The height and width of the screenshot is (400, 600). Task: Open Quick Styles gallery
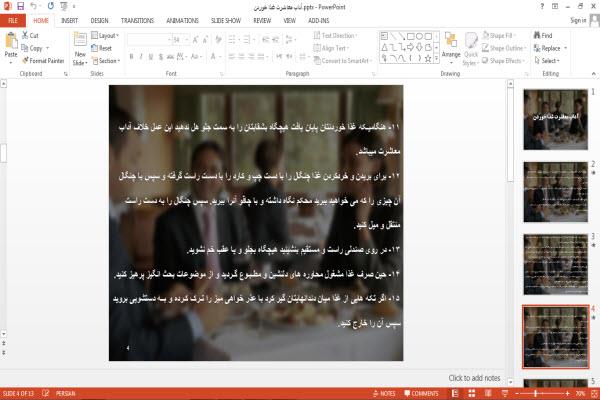pyautogui.click(x=471, y=49)
